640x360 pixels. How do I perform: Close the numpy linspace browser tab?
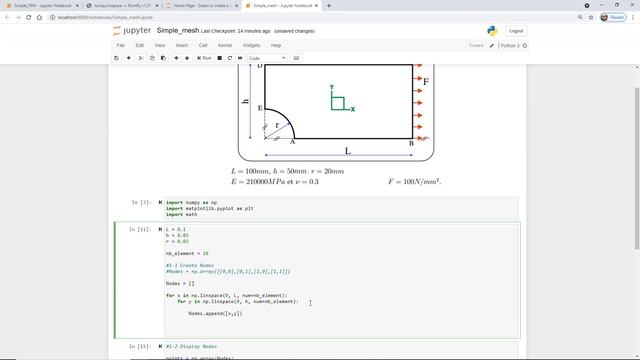157,6
